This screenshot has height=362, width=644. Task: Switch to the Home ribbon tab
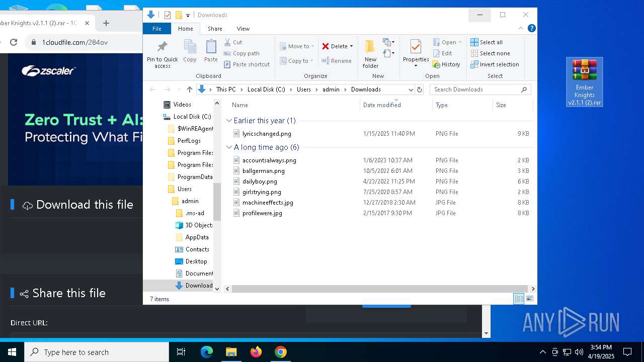[185, 29]
